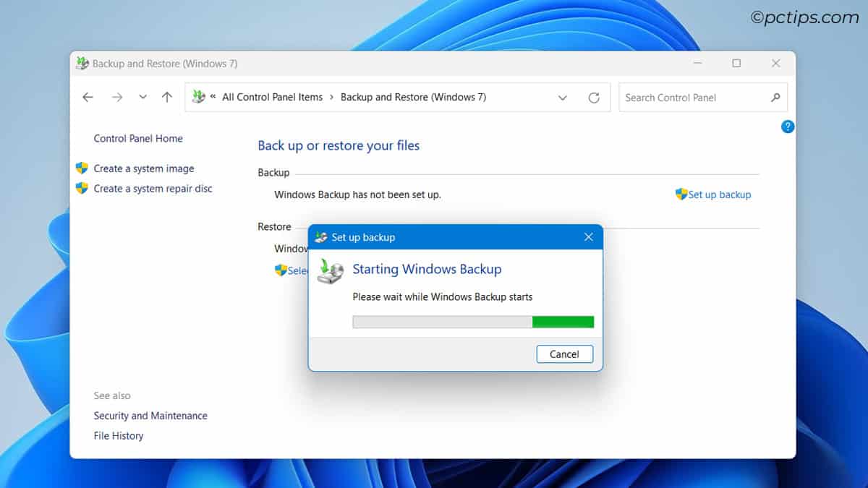Click Set up backup dialog title icon

pos(321,237)
